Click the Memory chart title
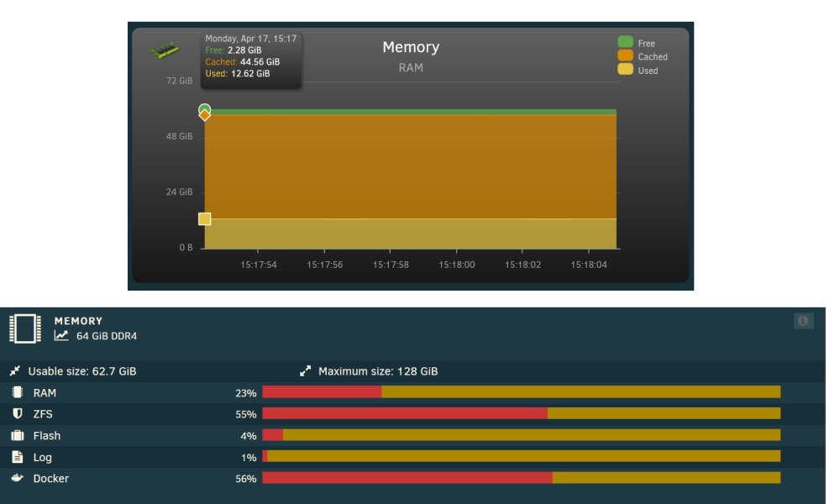The width and height of the screenshot is (840, 504). click(x=411, y=47)
